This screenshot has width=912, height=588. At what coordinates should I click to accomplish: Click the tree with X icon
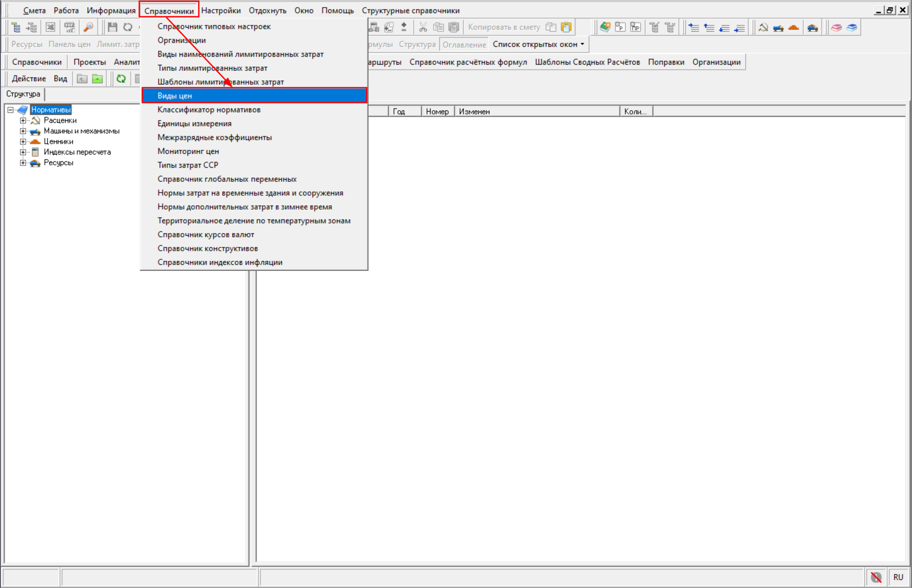[670, 27]
